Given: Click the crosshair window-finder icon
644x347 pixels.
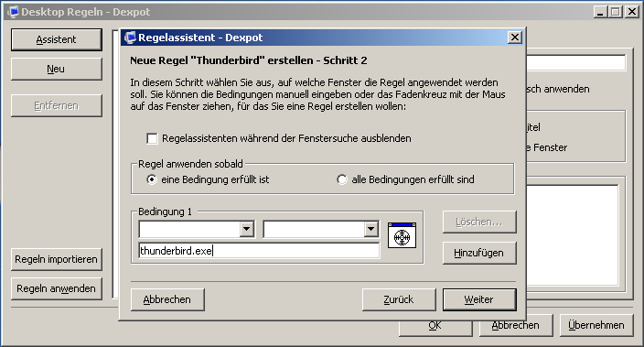Looking at the screenshot, I should click(x=402, y=235).
